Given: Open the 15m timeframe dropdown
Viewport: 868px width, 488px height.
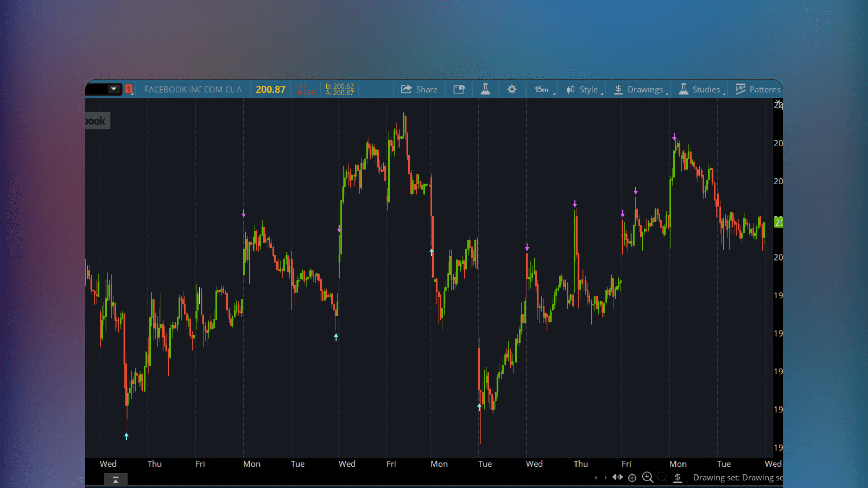Looking at the screenshot, I should pos(542,89).
